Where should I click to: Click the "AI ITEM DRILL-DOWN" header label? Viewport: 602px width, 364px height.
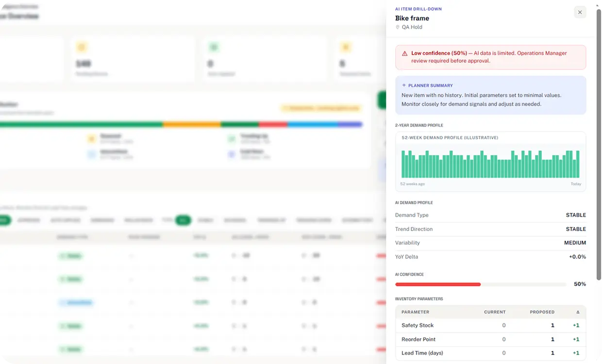418,9
